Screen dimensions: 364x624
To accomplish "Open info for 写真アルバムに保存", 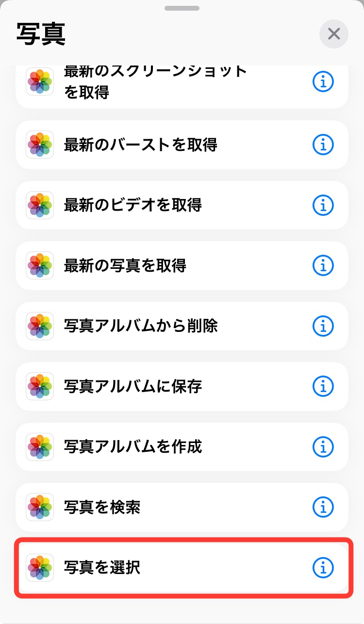I will (x=323, y=386).
